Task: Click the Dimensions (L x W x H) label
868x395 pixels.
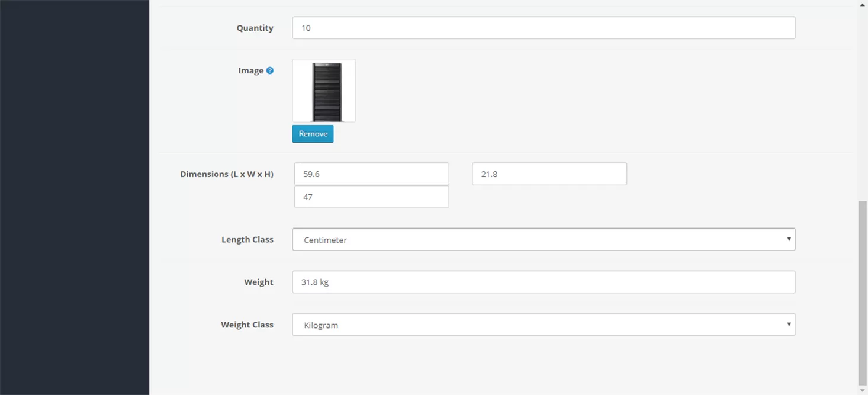Action: (227, 174)
